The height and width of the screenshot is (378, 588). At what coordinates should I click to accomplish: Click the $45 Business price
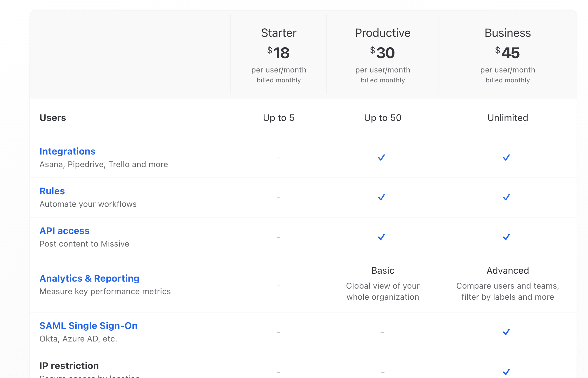point(507,53)
